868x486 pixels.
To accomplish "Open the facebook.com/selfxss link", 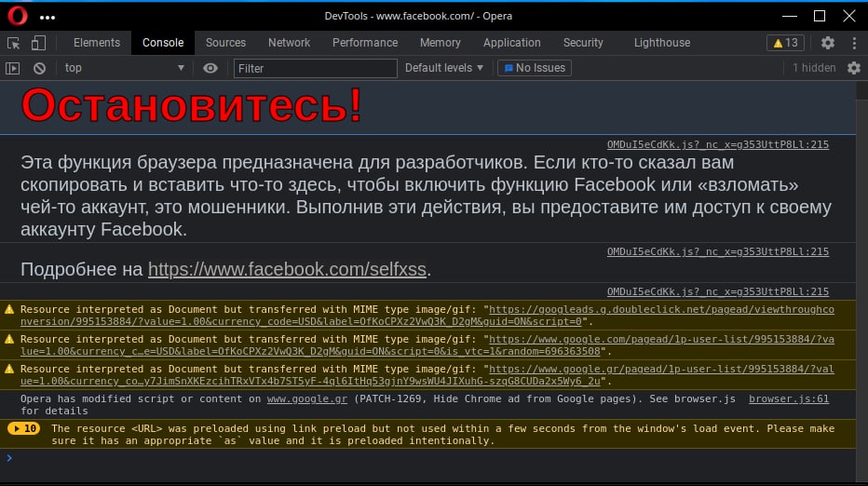I will [287, 269].
